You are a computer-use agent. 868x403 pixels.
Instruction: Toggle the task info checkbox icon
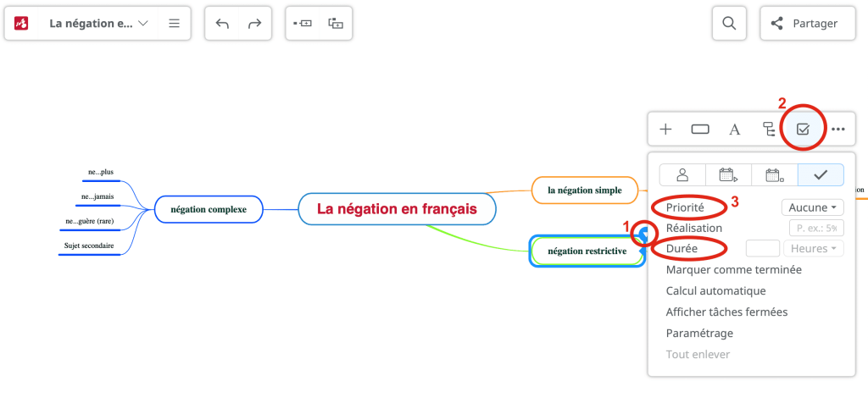pyautogui.click(x=803, y=130)
